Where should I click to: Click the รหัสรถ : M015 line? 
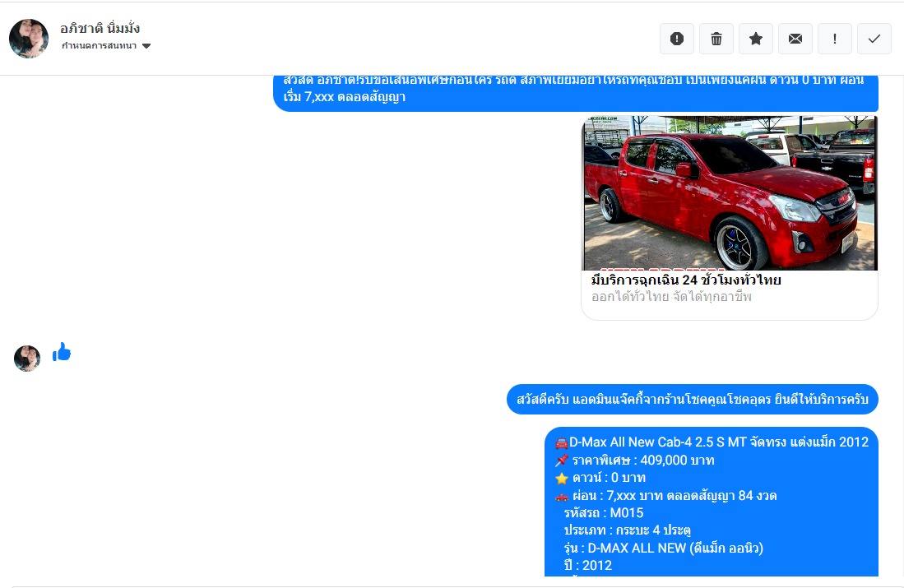(604, 512)
